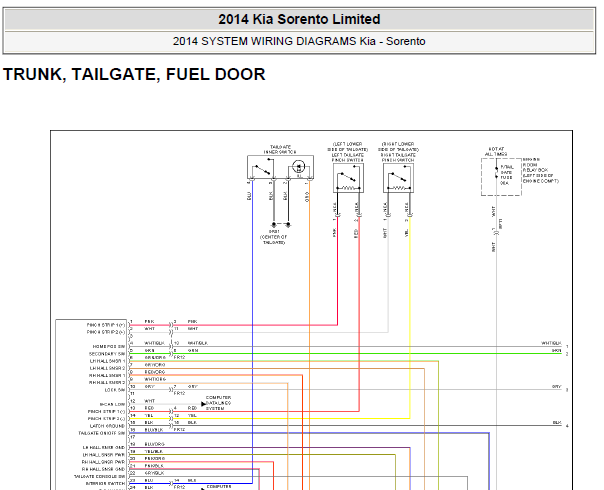
Task: Click the "TRUNK, TAILGATE, FUEL DOOR" heading
Action: pos(134,74)
